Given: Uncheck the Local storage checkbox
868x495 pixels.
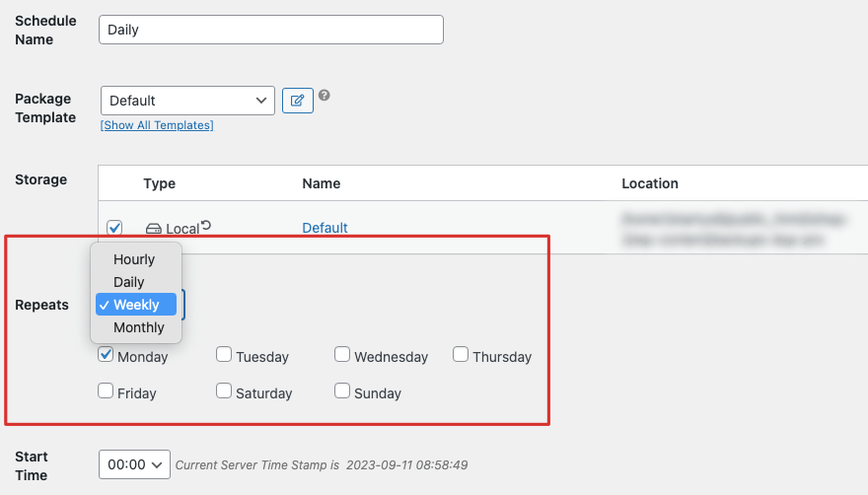Looking at the screenshot, I should pyautogui.click(x=114, y=228).
